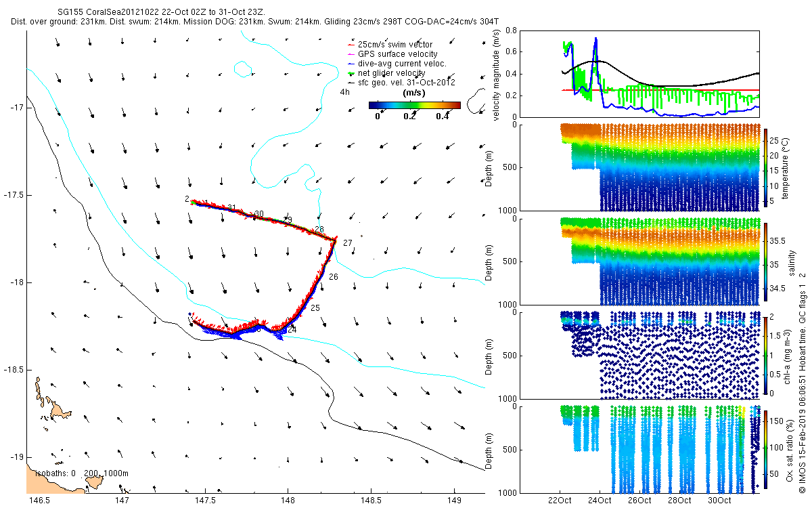Click the day '25' label on the glider track
The height and width of the screenshot is (508, 812).
click(315, 308)
